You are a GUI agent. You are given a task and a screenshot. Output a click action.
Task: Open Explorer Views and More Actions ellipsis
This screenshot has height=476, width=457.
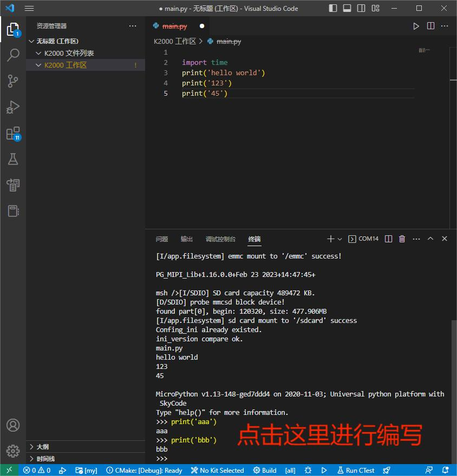tap(133, 26)
